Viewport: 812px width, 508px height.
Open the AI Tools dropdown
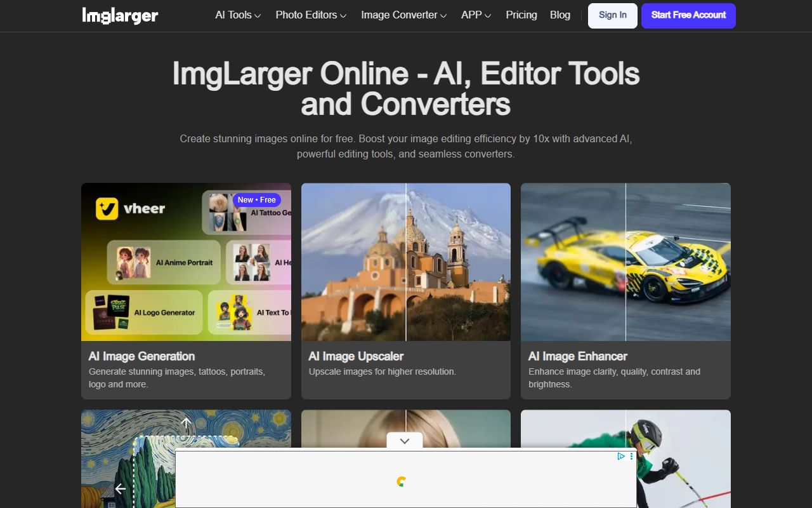coord(237,15)
